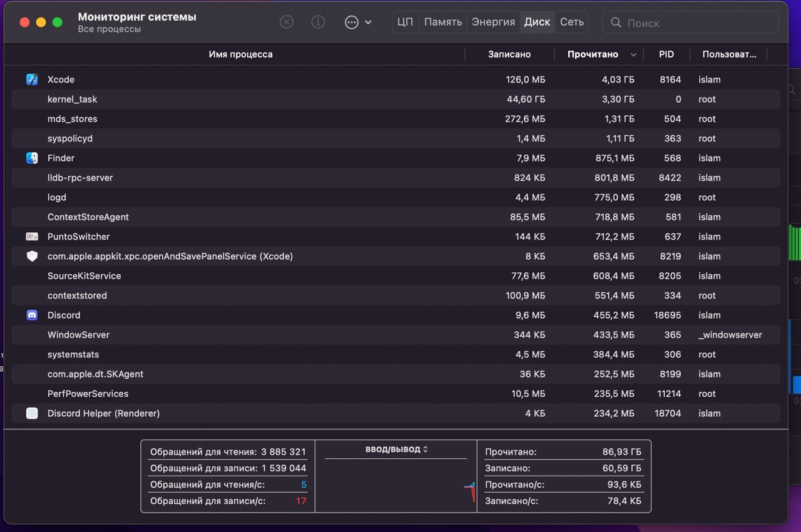Click the Discord Helper (Renderer) process name
The width and height of the screenshot is (801, 532).
point(103,413)
